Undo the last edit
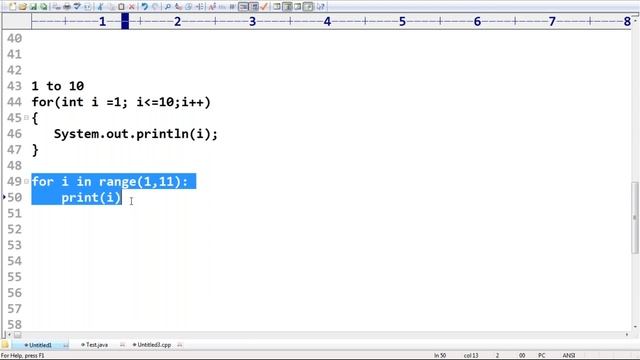 click(144, 7)
